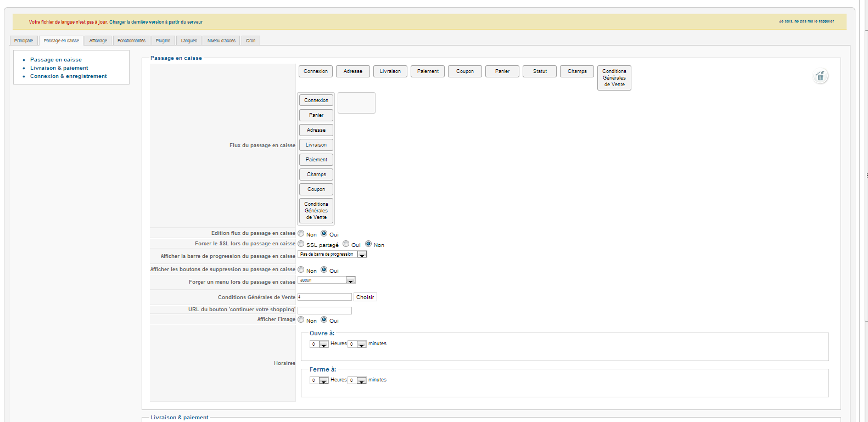This screenshot has height=422, width=868.
Task: Switch to the Affichage tab
Action: (98, 41)
